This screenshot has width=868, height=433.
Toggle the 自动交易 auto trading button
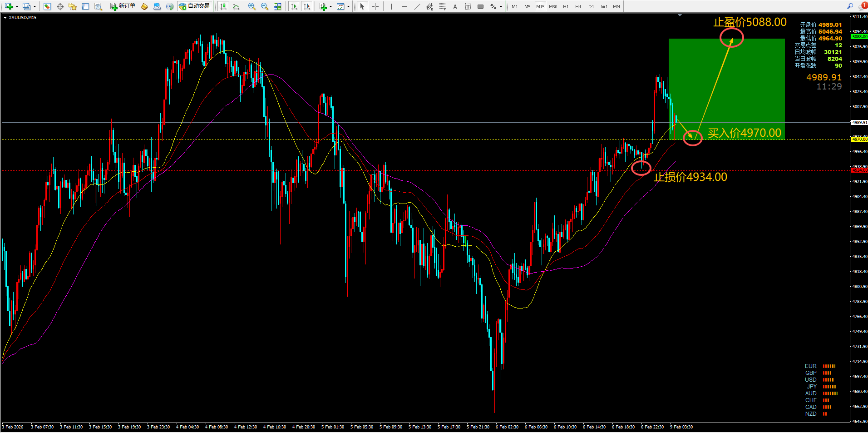194,6
